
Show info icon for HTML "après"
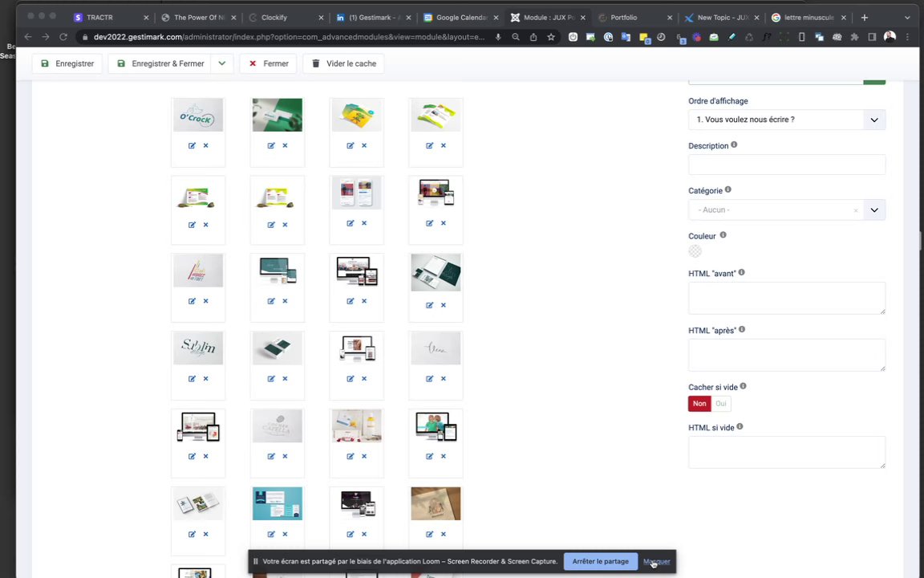click(742, 329)
